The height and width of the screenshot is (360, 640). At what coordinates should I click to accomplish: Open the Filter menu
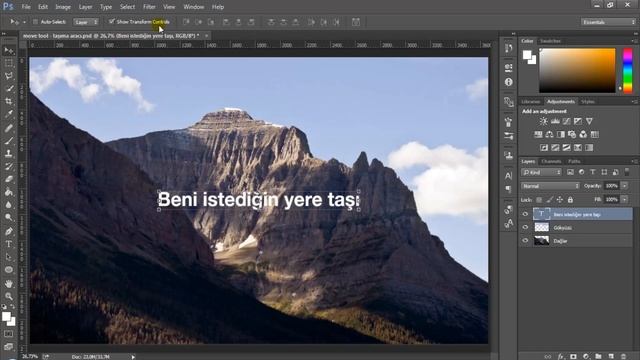(x=149, y=7)
